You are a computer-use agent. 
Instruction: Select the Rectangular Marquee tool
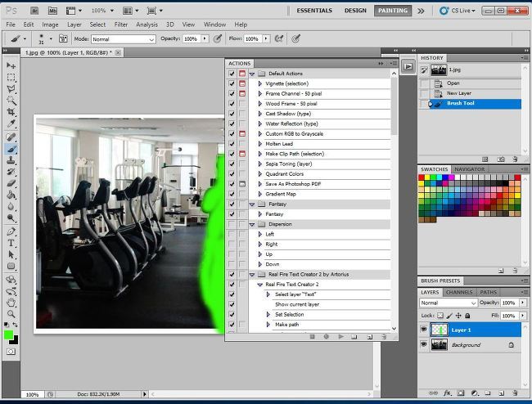point(11,77)
